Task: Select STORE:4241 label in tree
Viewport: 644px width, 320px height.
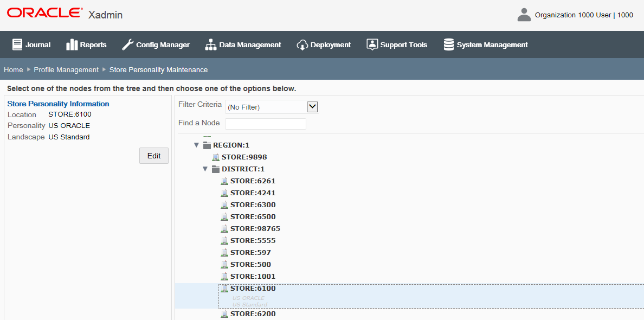Action: click(x=253, y=193)
